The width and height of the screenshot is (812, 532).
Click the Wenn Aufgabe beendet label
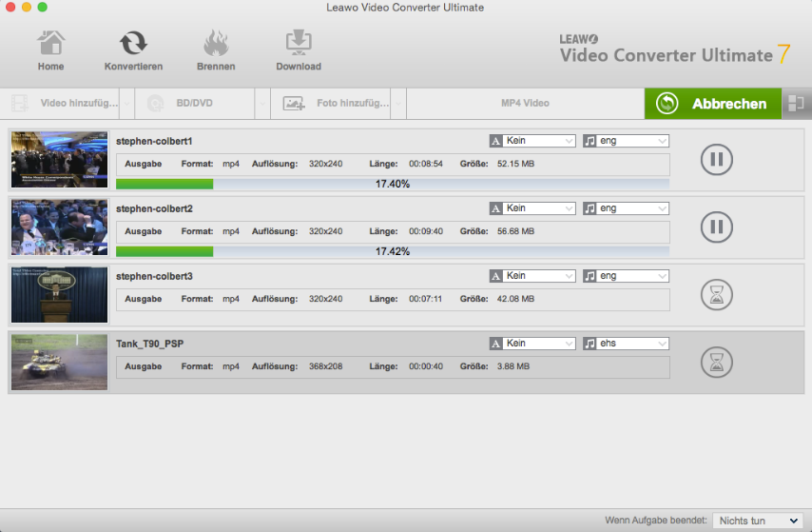click(656, 520)
